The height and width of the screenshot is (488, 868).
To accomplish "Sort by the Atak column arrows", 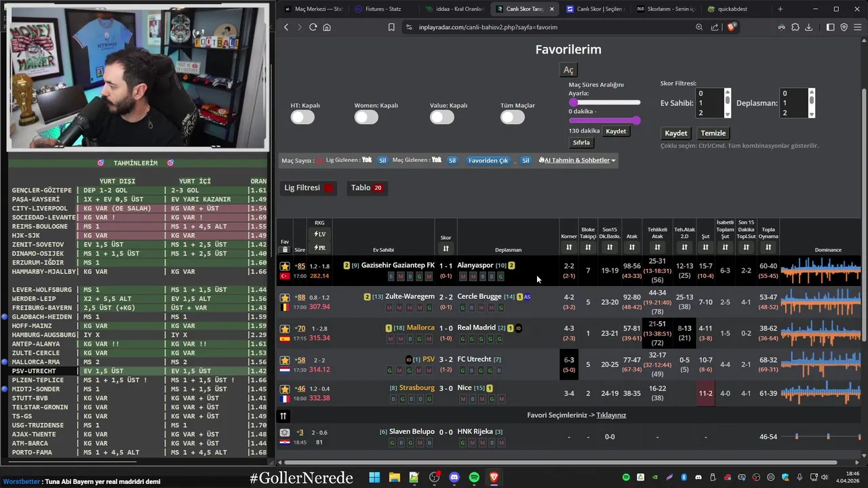I will [x=632, y=247].
